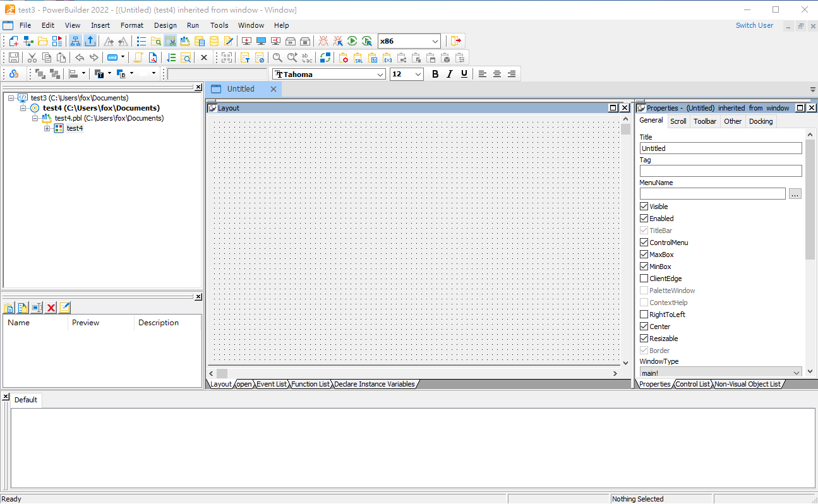
Task: Click the Select and Run icon
Action: (x=367, y=41)
